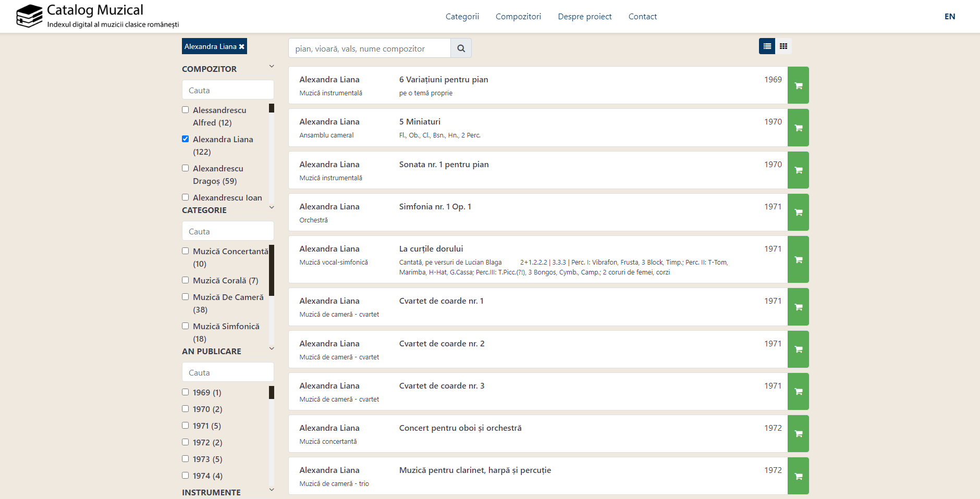980x499 pixels.
Task: Add Simfonia nr. 1 Op. 1 to cart
Action: tap(798, 213)
